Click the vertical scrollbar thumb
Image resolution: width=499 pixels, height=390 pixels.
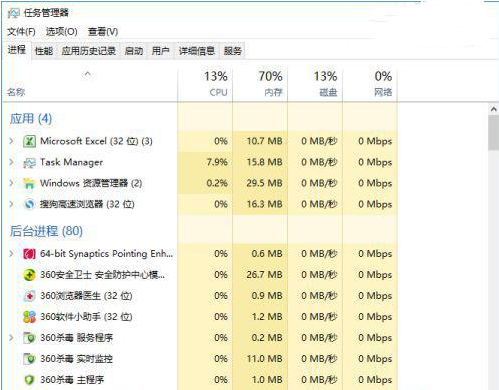click(x=494, y=133)
